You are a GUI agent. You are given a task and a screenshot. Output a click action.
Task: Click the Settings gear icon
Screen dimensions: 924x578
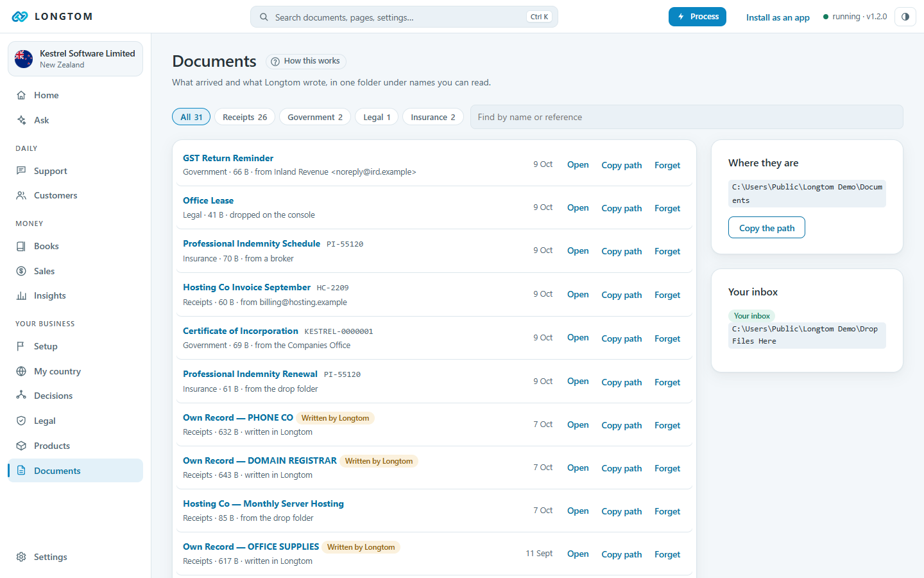(x=21, y=557)
